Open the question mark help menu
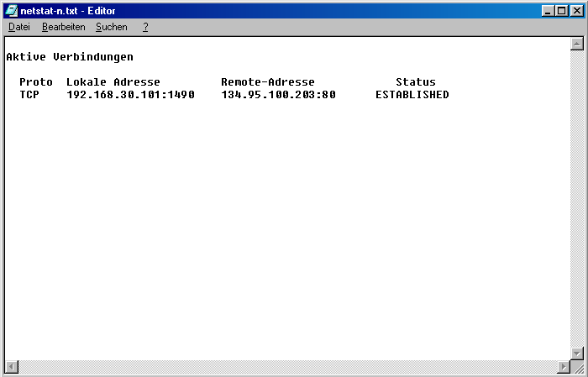This screenshot has height=377, width=588. 145,27
